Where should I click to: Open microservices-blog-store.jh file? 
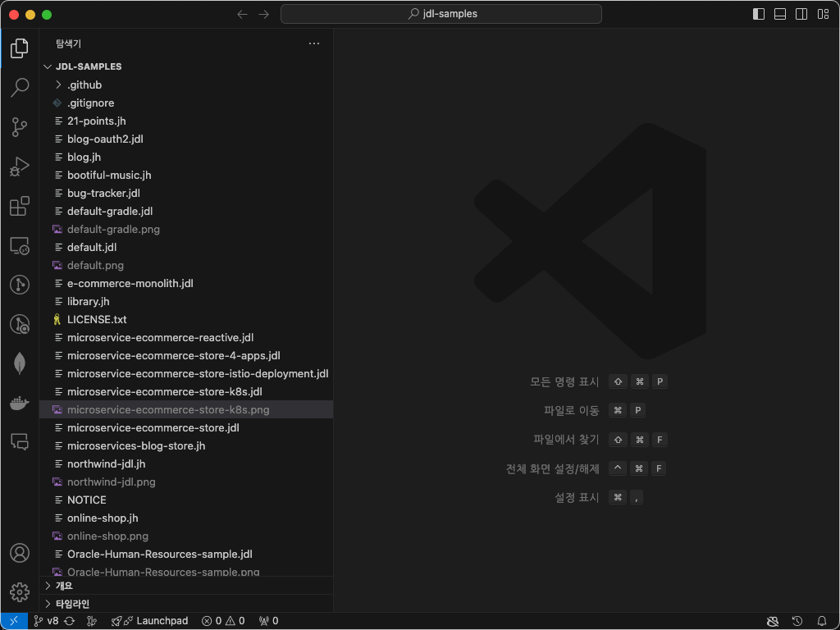click(186, 445)
